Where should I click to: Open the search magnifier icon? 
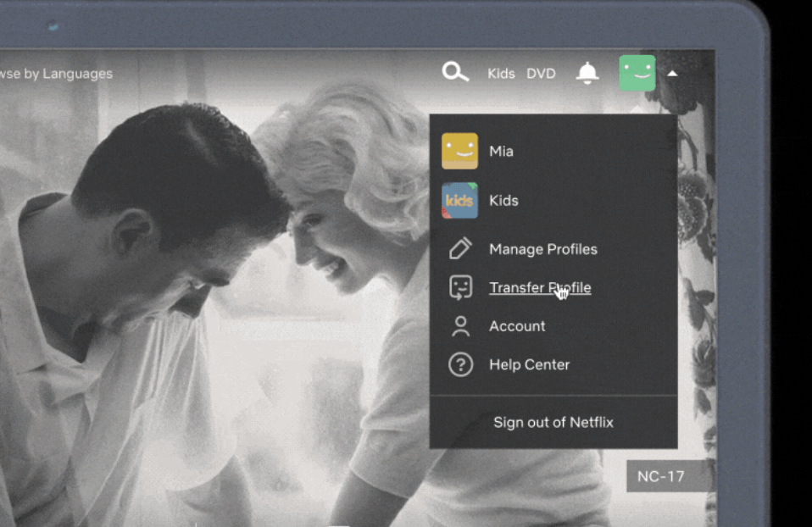tap(455, 72)
